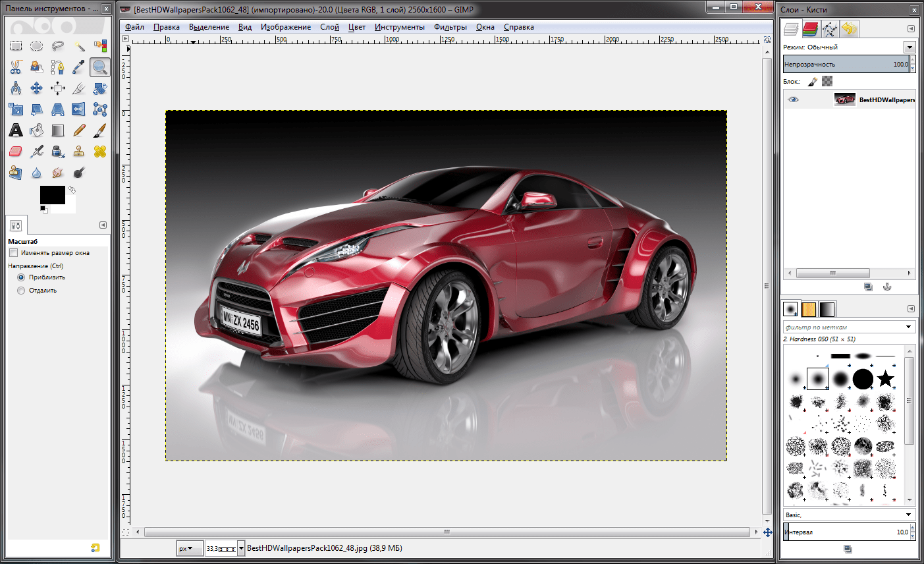Open the layer 'Режим' mode dropdown
Viewport: 924px width, 564px height.
click(910, 47)
